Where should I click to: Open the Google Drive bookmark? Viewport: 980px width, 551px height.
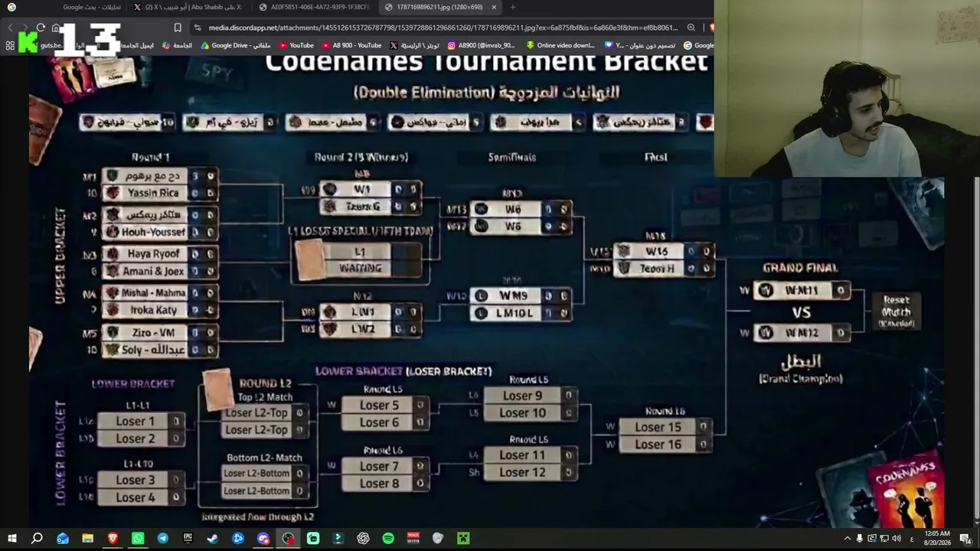236,45
